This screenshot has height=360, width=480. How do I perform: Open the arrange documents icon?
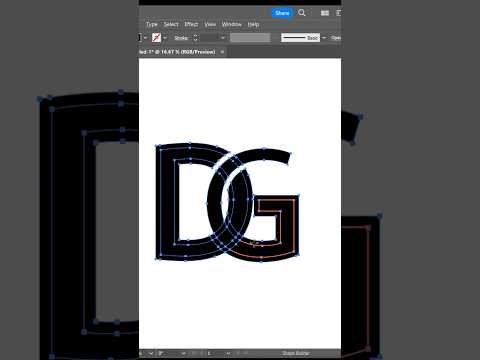[x=325, y=13]
